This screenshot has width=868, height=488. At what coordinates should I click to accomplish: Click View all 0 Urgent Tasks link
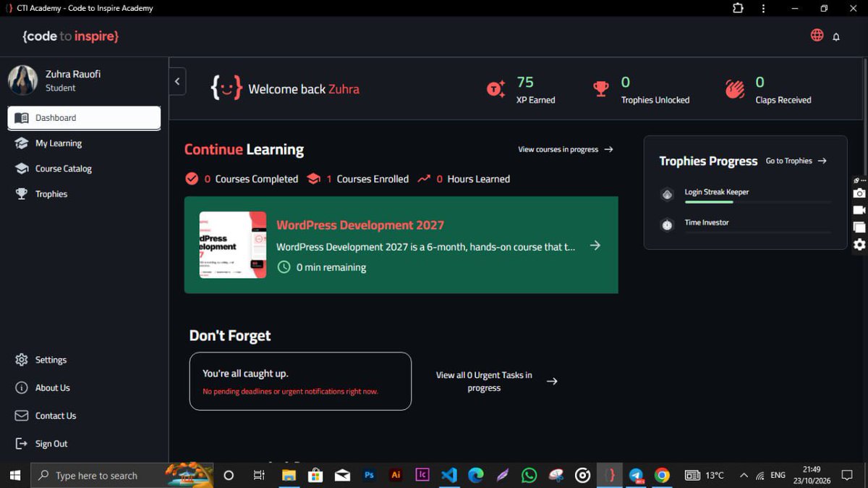484,382
